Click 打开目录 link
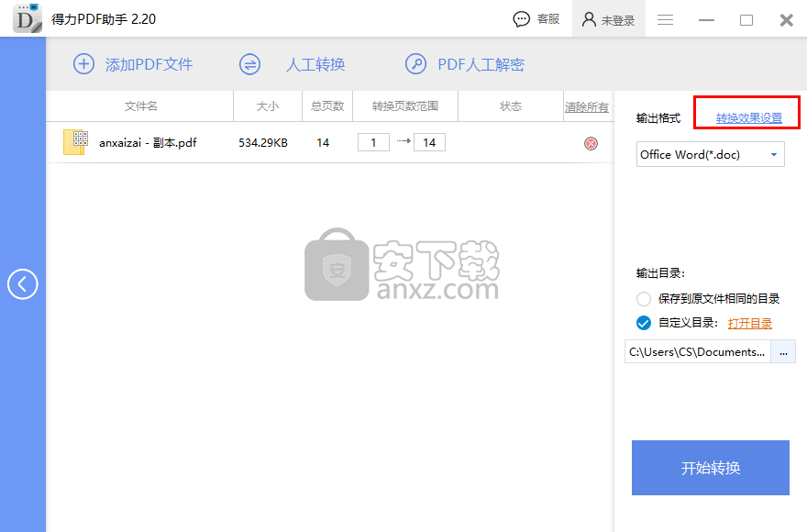 (750, 324)
